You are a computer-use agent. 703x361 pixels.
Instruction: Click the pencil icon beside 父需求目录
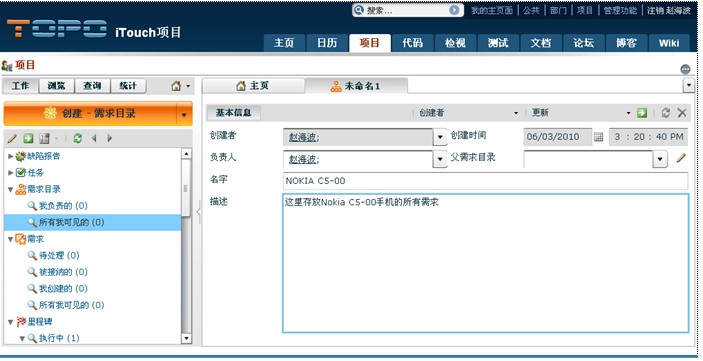(x=681, y=158)
